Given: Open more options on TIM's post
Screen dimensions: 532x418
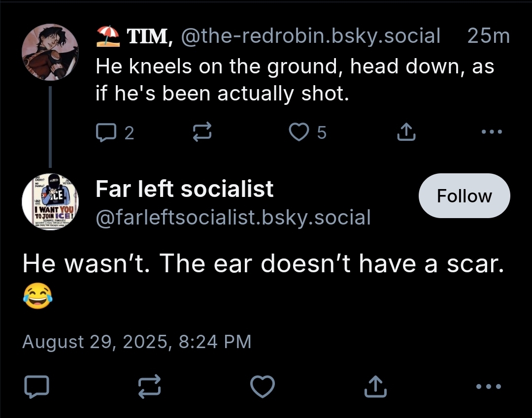Looking at the screenshot, I should point(492,132).
